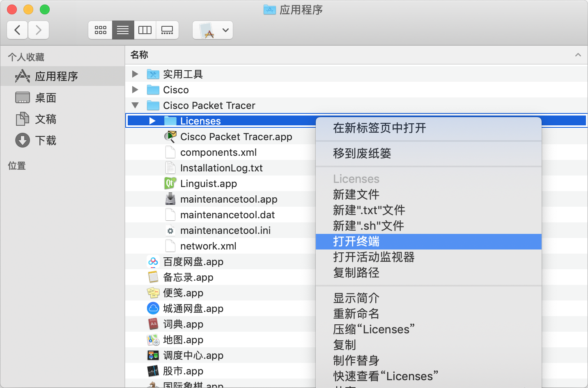The image size is (588, 388).
Task: Switch to gallery view
Action: pos(167,30)
